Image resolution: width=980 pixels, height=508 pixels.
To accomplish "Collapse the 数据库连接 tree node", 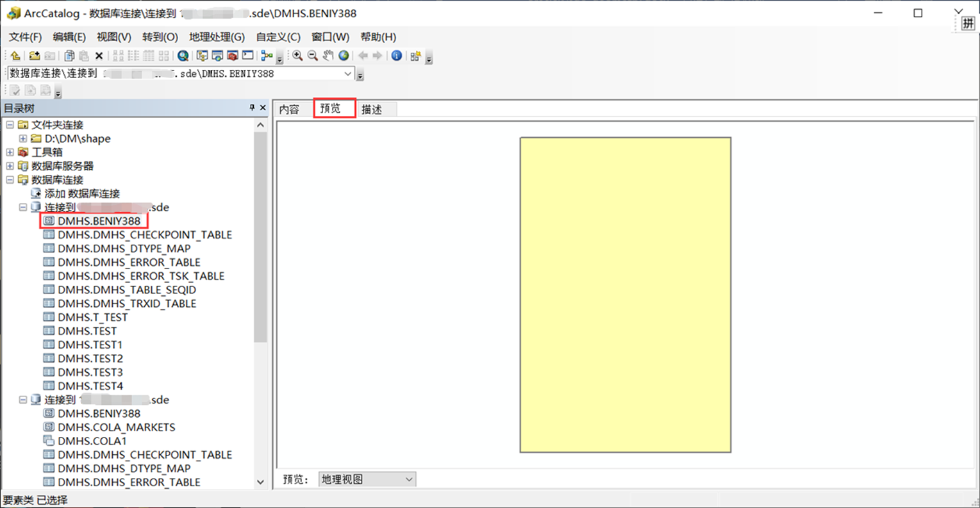I will point(9,179).
